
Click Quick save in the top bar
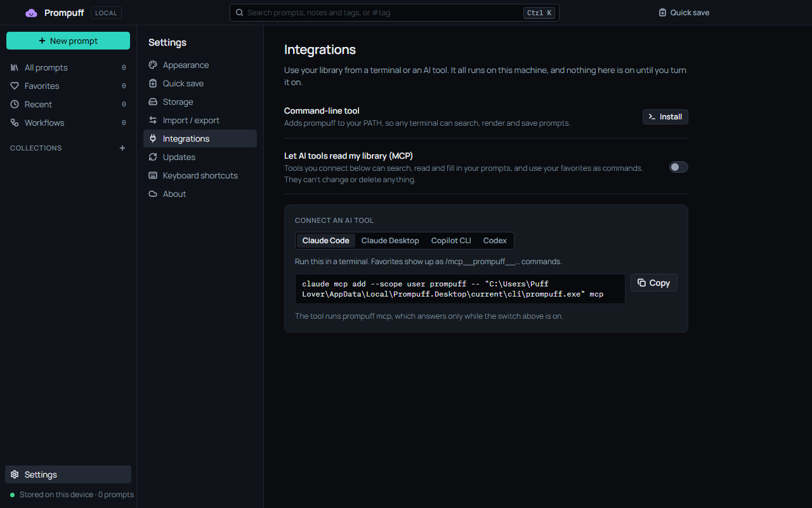[x=684, y=13]
